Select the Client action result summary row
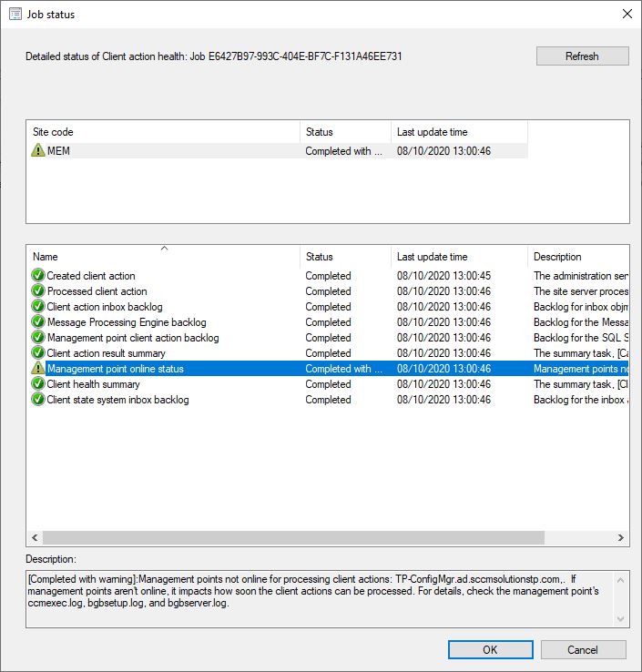The image size is (642, 672). coord(106,353)
